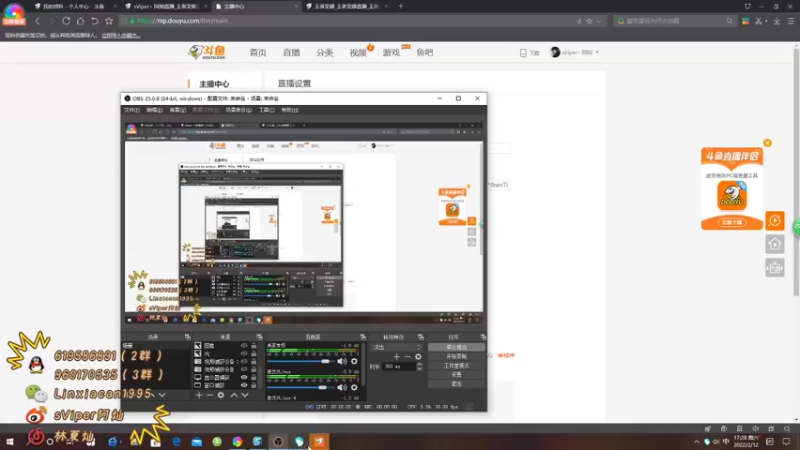Pop out the audio Mixer dock panel icon
The width and height of the screenshot is (800, 450).
tap(363, 337)
